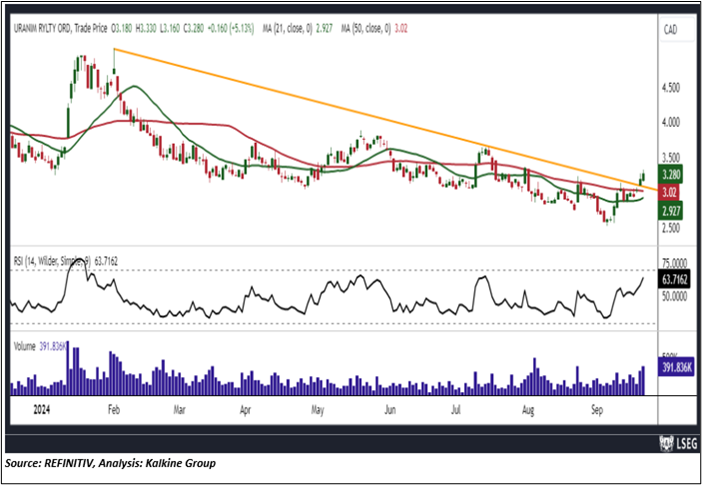Viewport: 702px width, 485px height.
Task: Click the Volume 391.836K label
Action: [x=40, y=347]
